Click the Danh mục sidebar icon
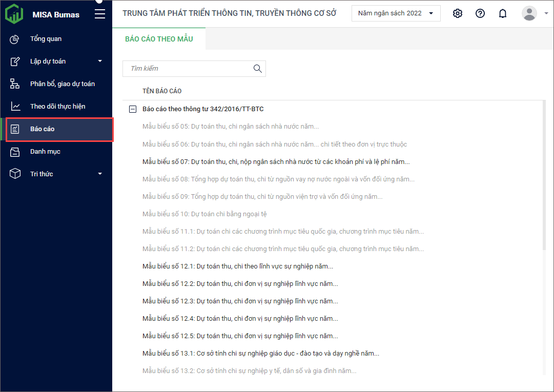This screenshot has width=554, height=392. point(15,152)
